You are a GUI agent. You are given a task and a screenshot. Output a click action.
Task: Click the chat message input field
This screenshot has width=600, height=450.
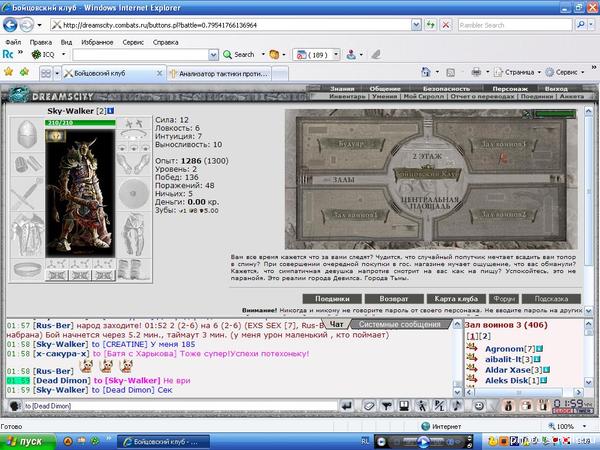[180, 406]
